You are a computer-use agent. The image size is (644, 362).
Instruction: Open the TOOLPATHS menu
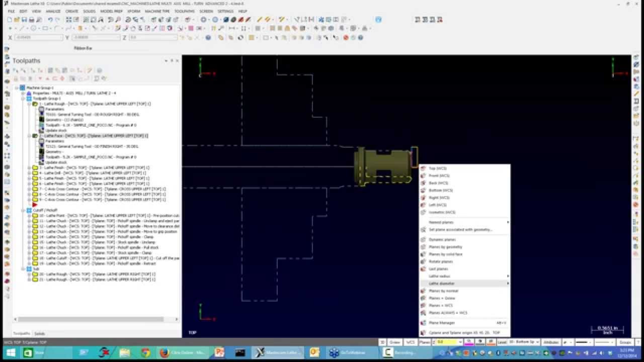184,11
